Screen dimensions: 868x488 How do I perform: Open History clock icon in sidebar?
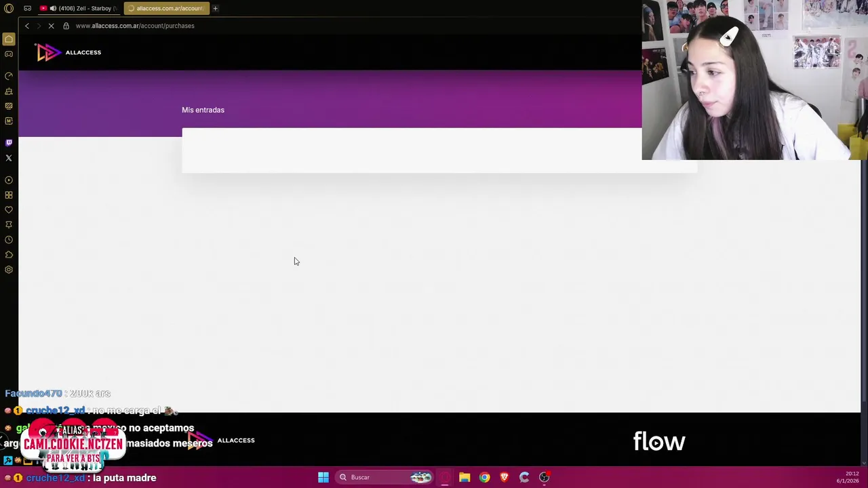coord(9,240)
